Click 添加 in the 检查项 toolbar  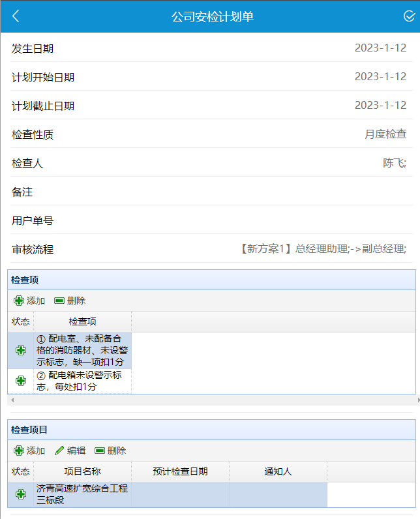(29, 301)
